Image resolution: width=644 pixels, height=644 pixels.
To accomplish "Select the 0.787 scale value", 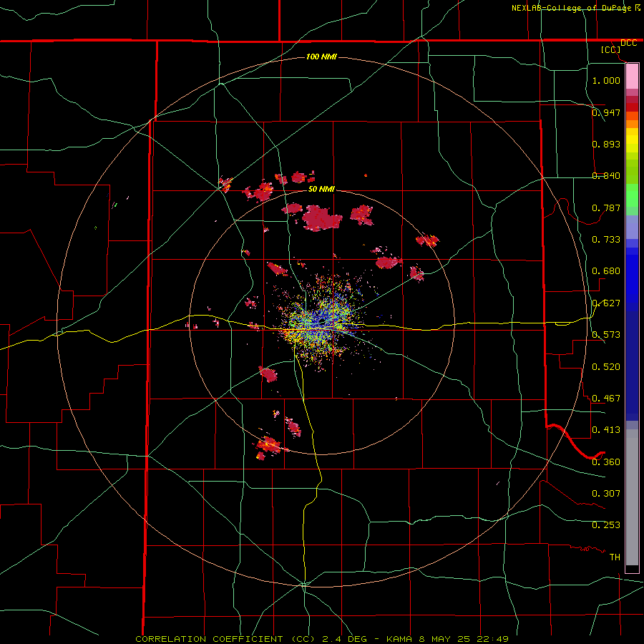I will (606, 208).
